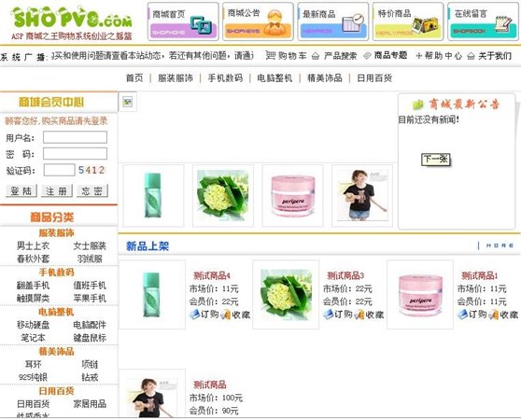Click the 验证码 input field
The image size is (521, 420).
click(x=59, y=170)
